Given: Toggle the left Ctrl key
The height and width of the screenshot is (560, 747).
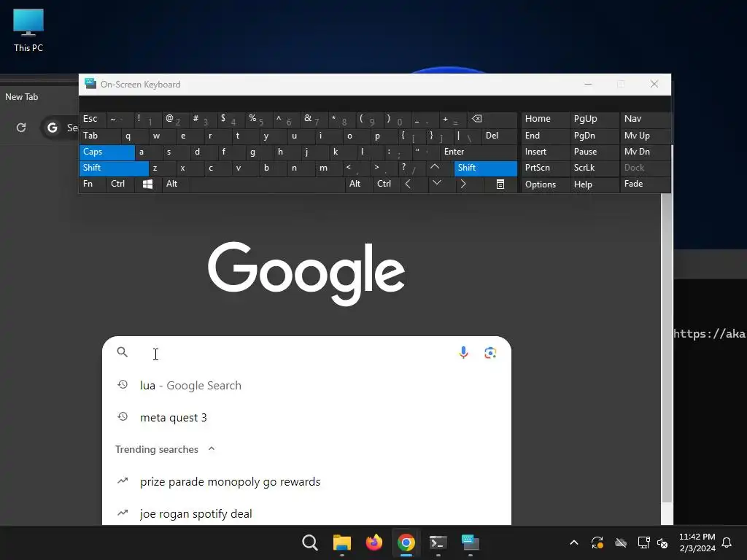Looking at the screenshot, I should click(x=120, y=184).
